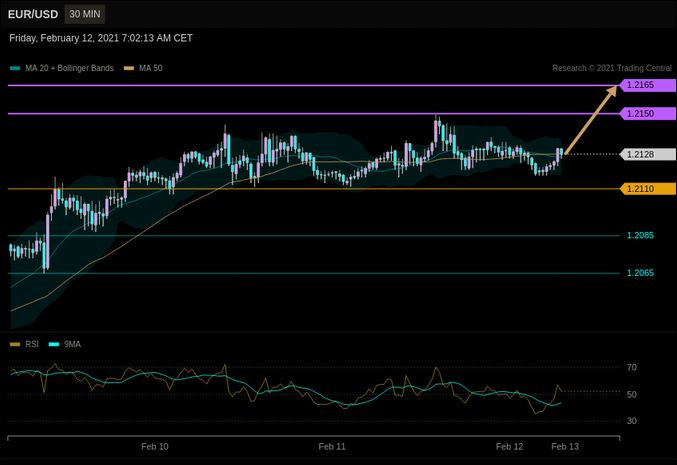Click the 1.2150 resistance price tag

click(x=648, y=114)
